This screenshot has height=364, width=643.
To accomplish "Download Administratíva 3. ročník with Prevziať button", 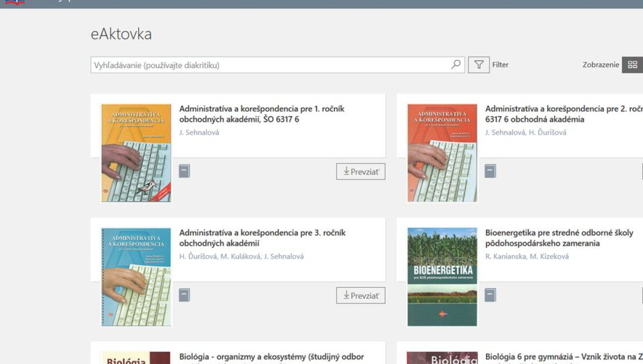I will point(361,295).
